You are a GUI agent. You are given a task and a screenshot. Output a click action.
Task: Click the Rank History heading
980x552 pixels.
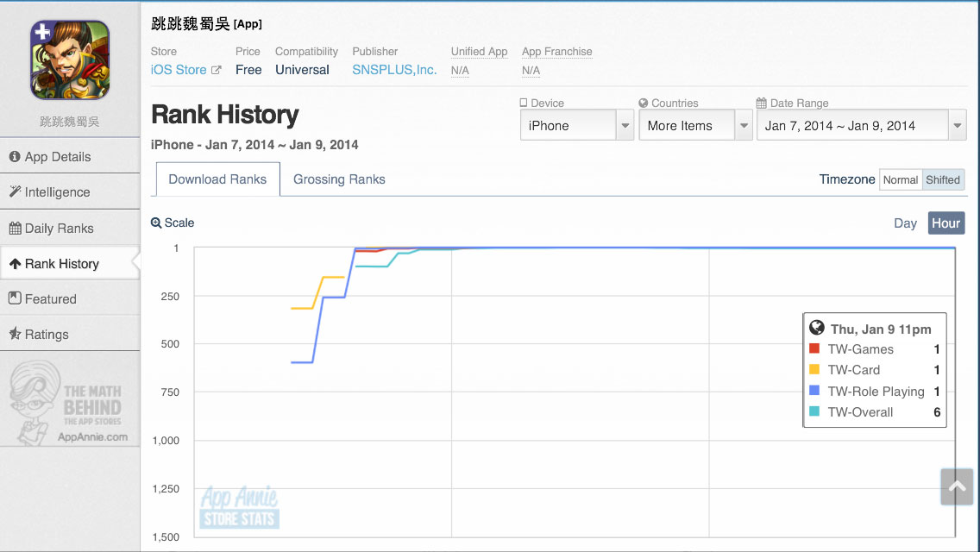(x=225, y=115)
